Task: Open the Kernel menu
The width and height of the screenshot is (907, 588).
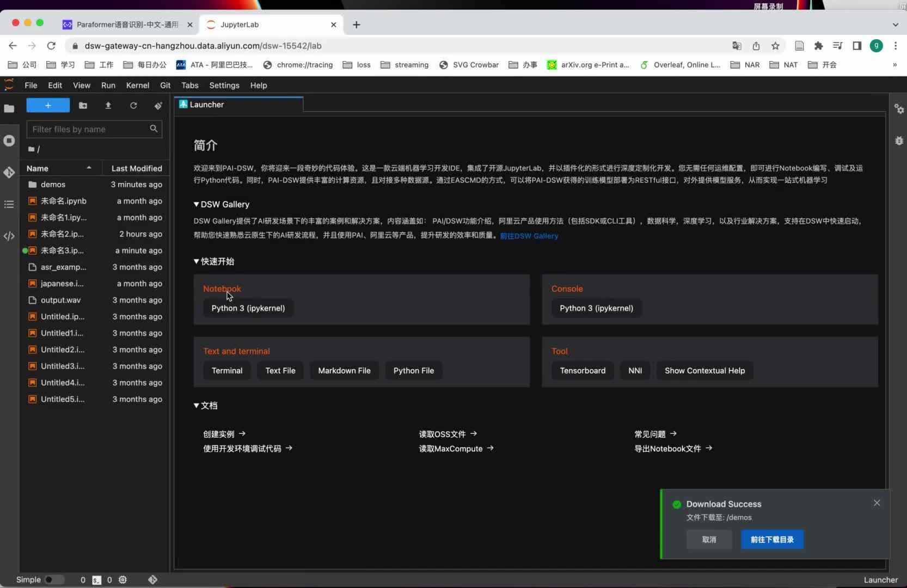Action: (x=137, y=85)
